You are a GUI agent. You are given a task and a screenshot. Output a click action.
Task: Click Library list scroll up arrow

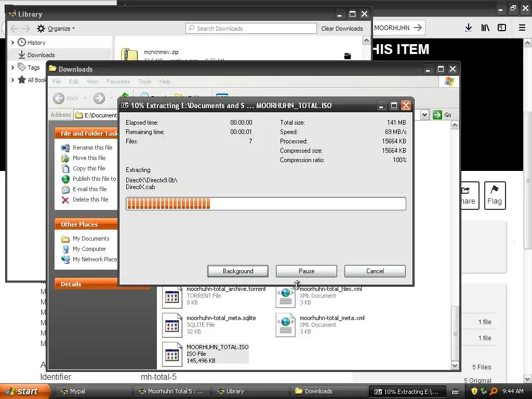(x=366, y=41)
